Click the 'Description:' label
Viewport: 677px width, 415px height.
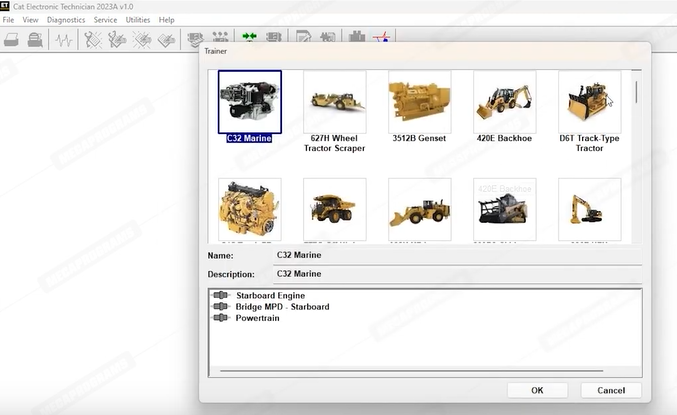coord(231,274)
